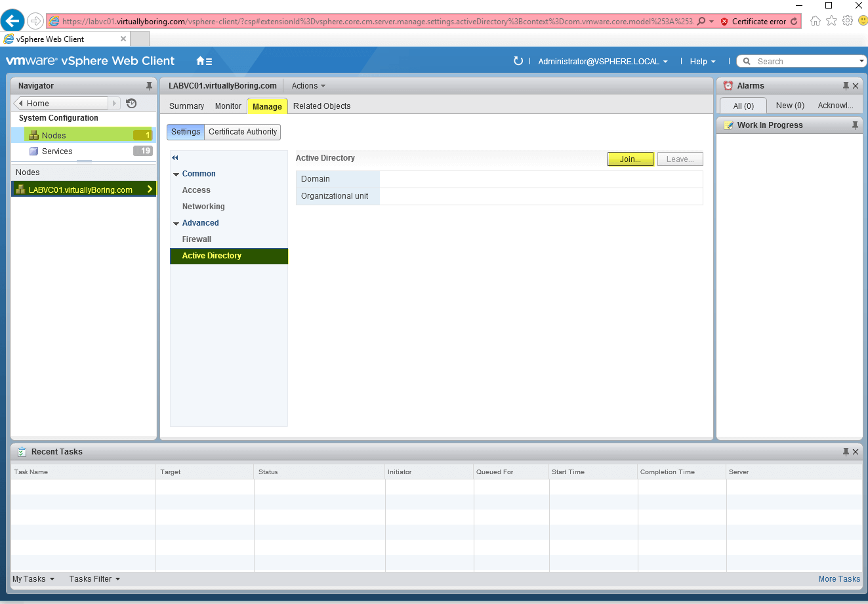Click the LABVC01 node icon
The width and height of the screenshot is (868, 604).
pos(20,190)
